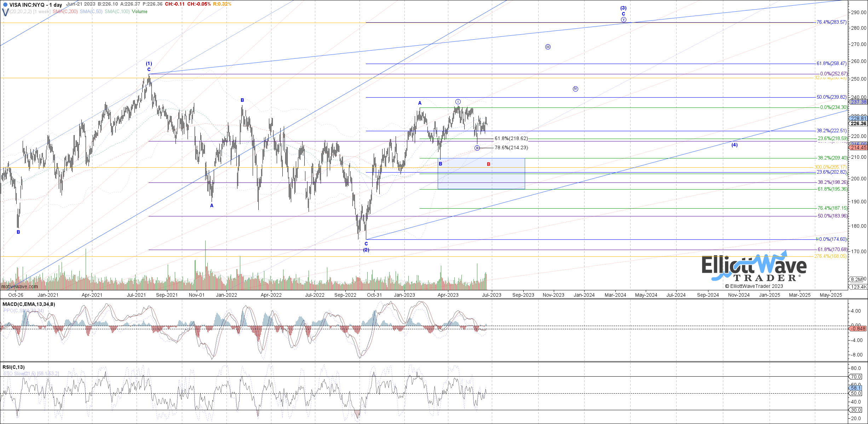Click the Apr-2022 date on time axis
868x424 pixels.
tap(271, 295)
